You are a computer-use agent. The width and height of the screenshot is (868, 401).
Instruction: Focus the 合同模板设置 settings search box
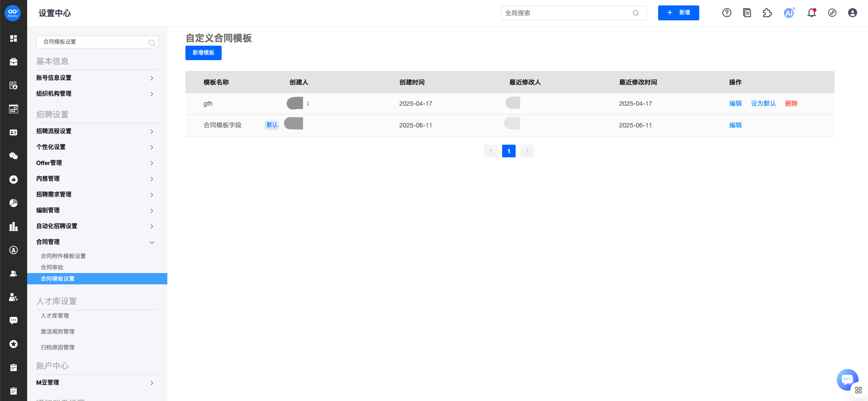pyautogui.click(x=97, y=42)
